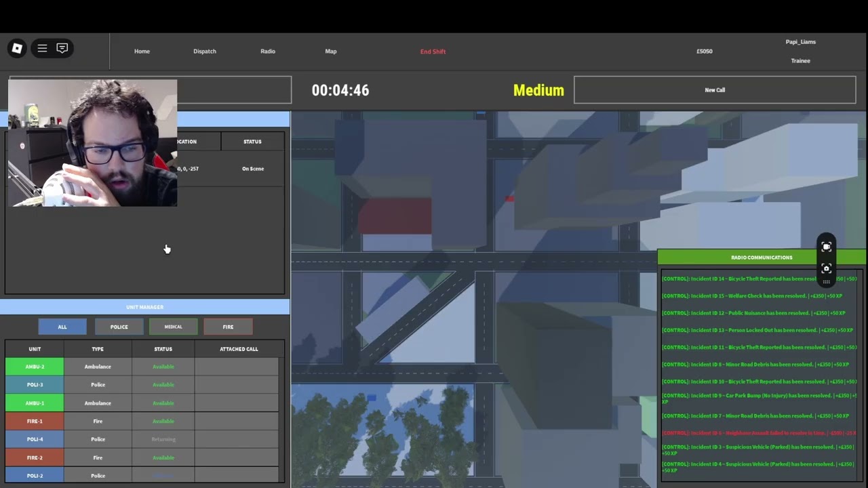Click the 00:04:46 shift timer
The height and width of the screenshot is (488, 868).
tap(340, 90)
